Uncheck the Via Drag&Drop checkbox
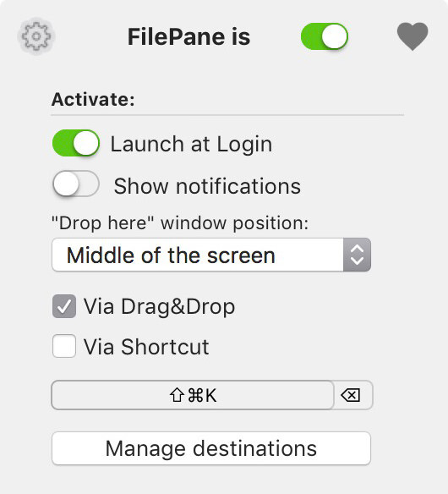This screenshot has height=494, width=448. pyautogui.click(x=64, y=306)
